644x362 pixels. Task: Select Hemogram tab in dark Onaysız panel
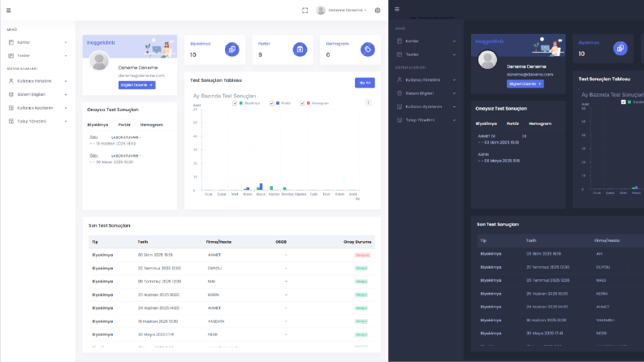tap(540, 123)
